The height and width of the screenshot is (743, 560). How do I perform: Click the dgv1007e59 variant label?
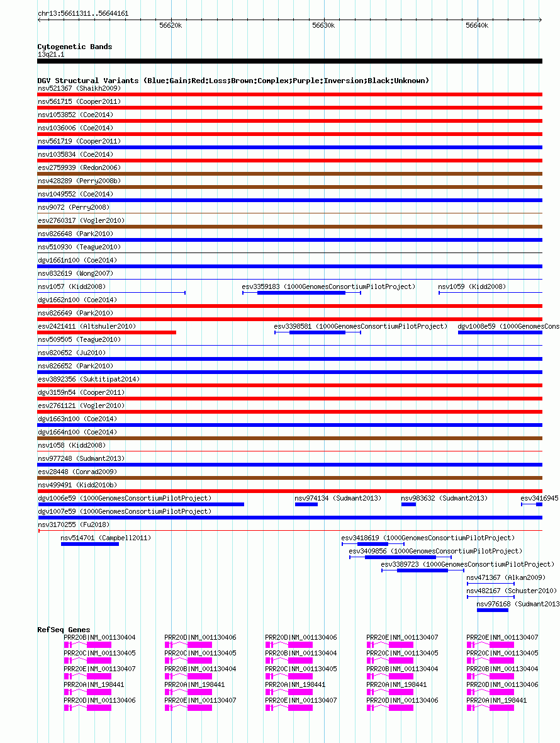(x=125, y=512)
